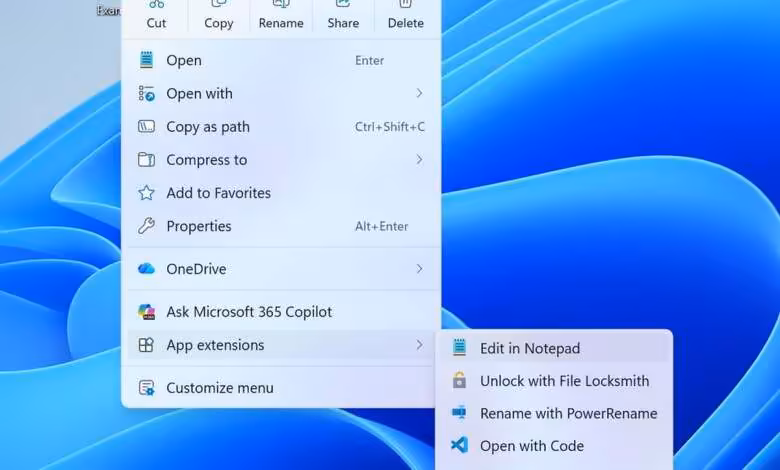Open Properties from the context menu
The width and height of the screenshot is (780, 470).
[x=281, y=226]
